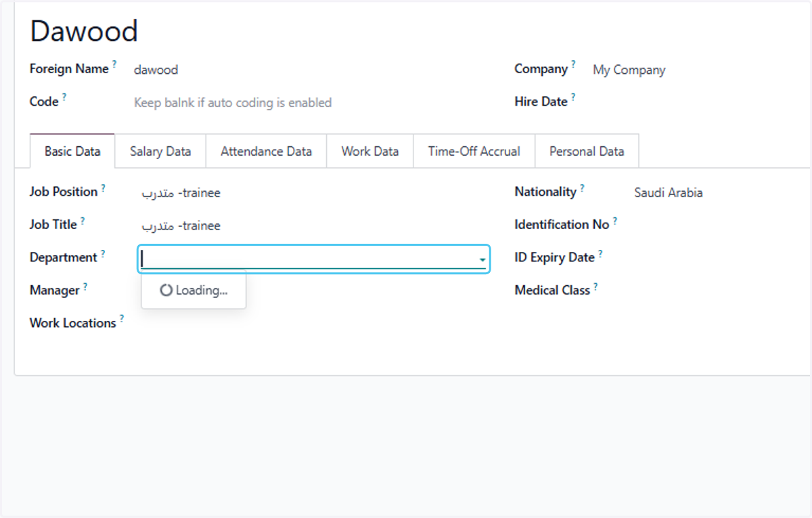812x518 pixels.
Task: Open the Basic Data tab
Action: 72,151
